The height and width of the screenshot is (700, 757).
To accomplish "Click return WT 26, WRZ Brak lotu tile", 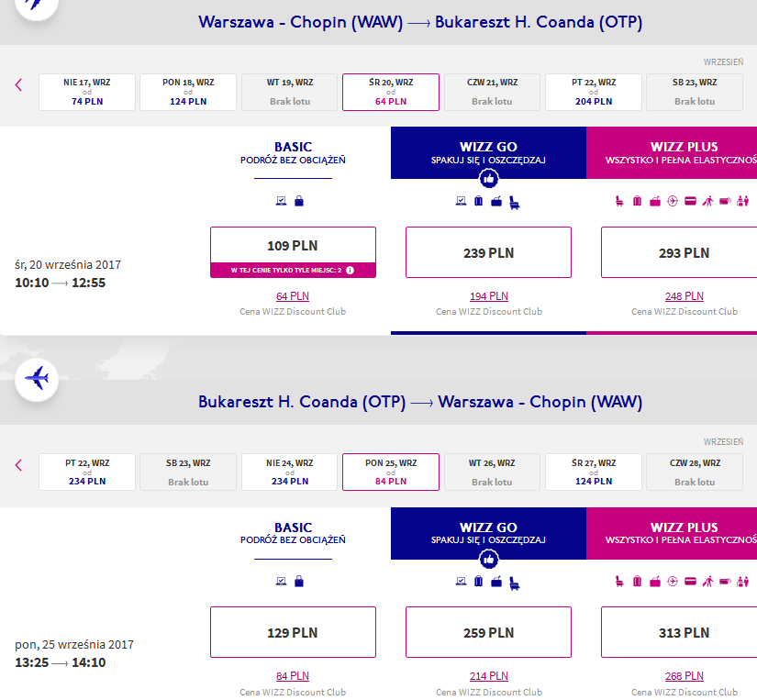I will [x=492, y=472].
